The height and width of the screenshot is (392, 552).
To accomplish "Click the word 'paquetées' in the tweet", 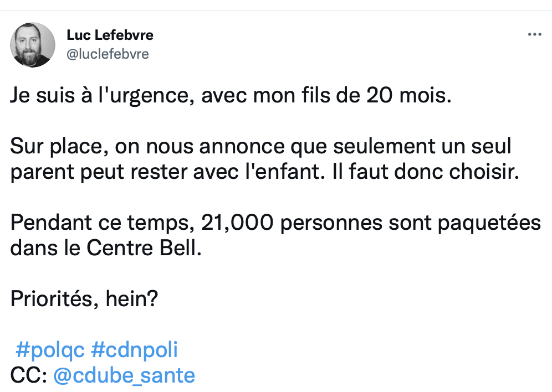I will [x=489, y=224].
